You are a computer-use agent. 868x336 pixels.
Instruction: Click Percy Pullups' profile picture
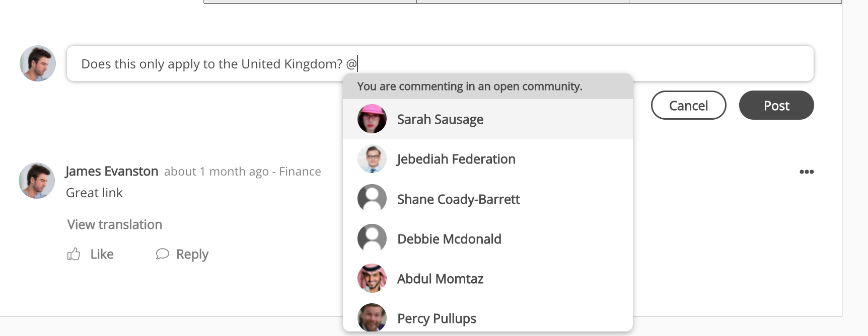pos(372,318)
